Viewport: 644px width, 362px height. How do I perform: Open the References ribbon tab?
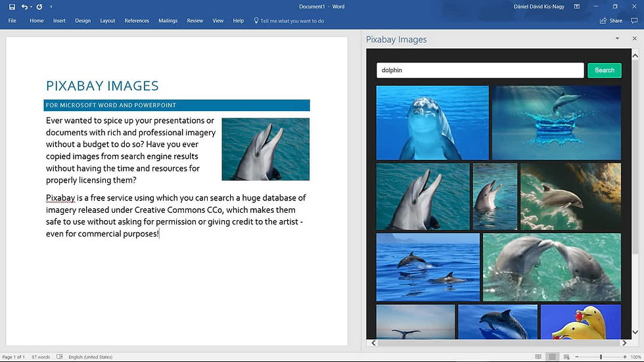[x=137, y=20]
